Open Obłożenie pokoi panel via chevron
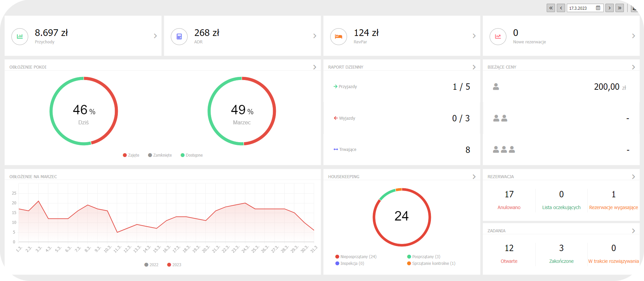644x281 pixels. (x=315, y=67)
